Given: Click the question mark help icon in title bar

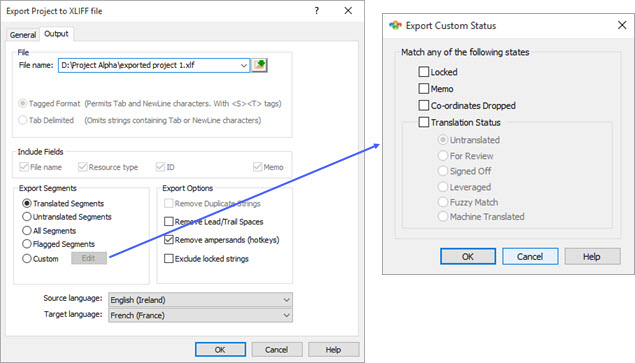Looking at the screenshot, I should (317, 11).
